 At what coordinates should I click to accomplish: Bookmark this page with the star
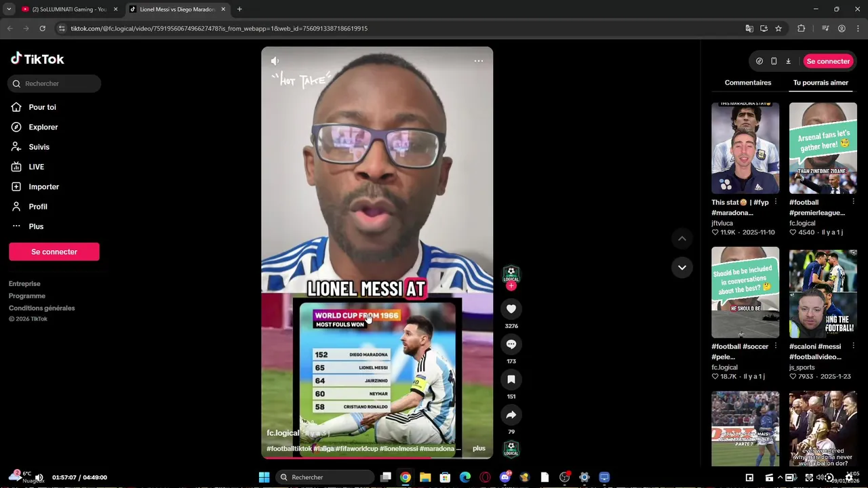click(x=778, y=28)
